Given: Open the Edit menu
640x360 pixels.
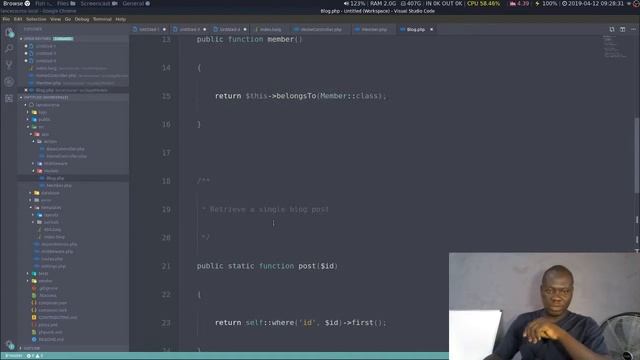Looking at the screenshot, I should [18, 19].
